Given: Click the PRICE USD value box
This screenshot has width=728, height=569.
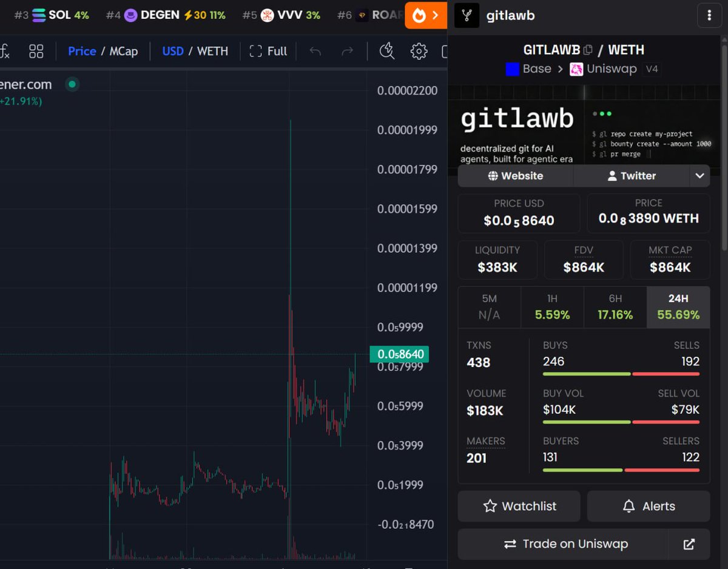Looking at the screenshot, I should point(519,214).
